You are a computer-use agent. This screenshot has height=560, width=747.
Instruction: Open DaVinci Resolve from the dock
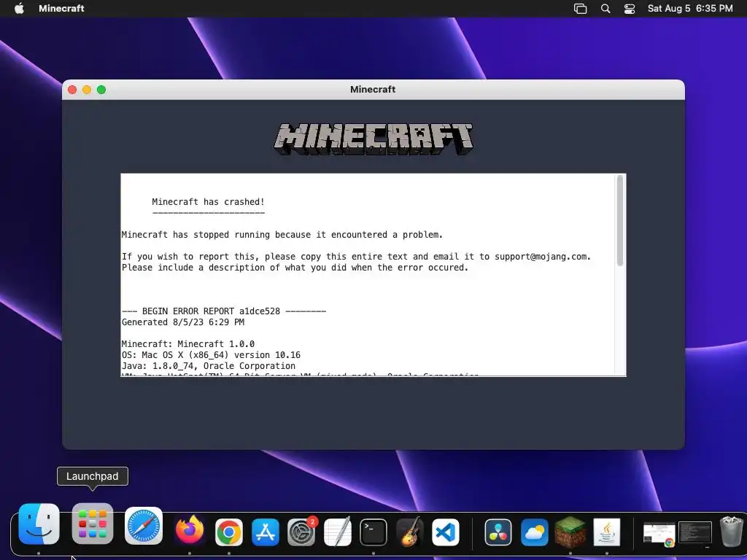[498, 532]
